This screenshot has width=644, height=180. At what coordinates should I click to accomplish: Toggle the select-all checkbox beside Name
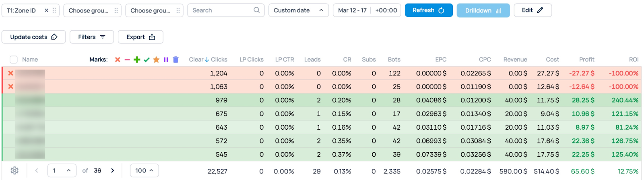click(x=14, y=60)
